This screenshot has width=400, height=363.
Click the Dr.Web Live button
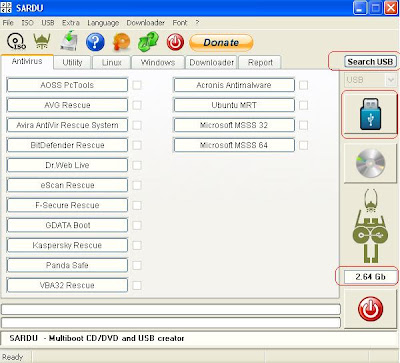point(67,165)
